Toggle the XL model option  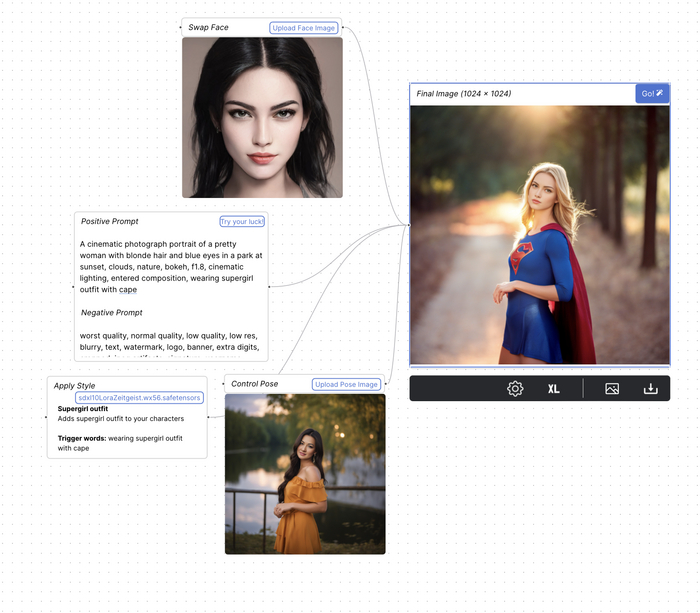coord(553,389)
